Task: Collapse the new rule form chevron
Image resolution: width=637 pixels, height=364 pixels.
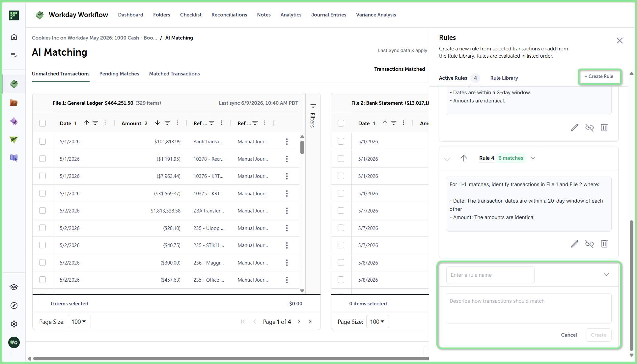Action: tap(606, 275)
